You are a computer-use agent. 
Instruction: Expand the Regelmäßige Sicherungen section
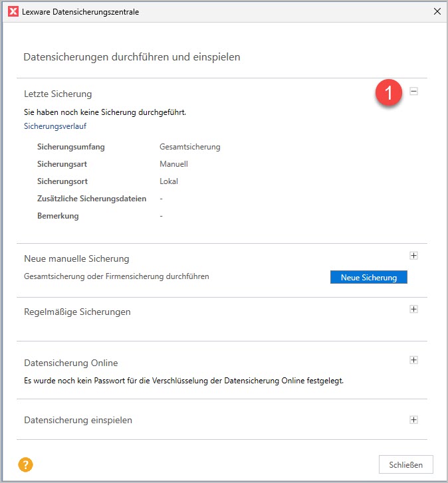tap(413, 309)
